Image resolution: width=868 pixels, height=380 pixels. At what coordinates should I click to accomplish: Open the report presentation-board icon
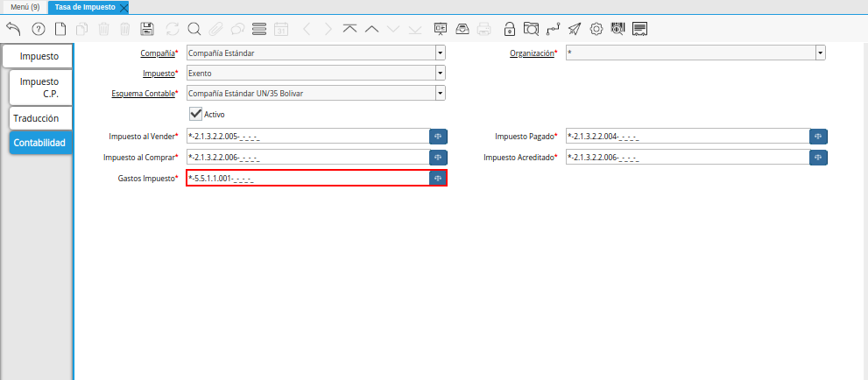pos(441,29)
